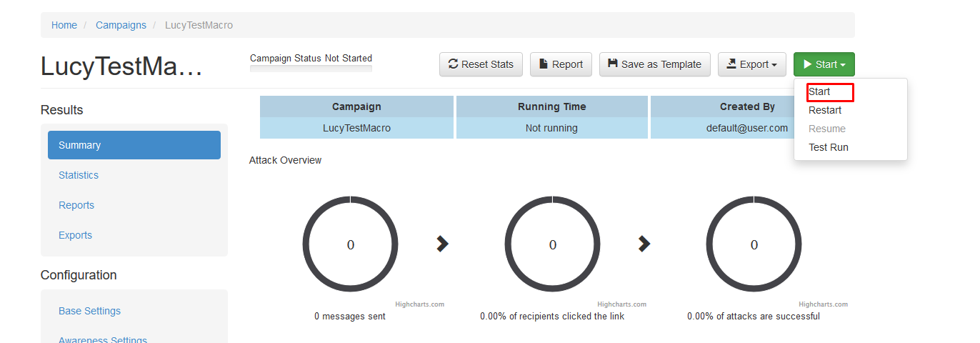Click the Save as Template floppy icon
Image resolution: width=980 pixels, height=343 pixels.
tap(613, 64)
